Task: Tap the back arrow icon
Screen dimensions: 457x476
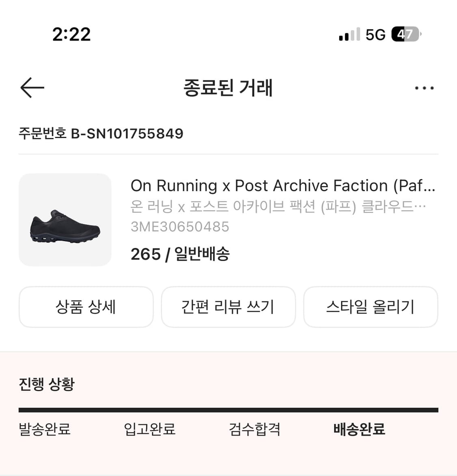Action: click(32, 88)
